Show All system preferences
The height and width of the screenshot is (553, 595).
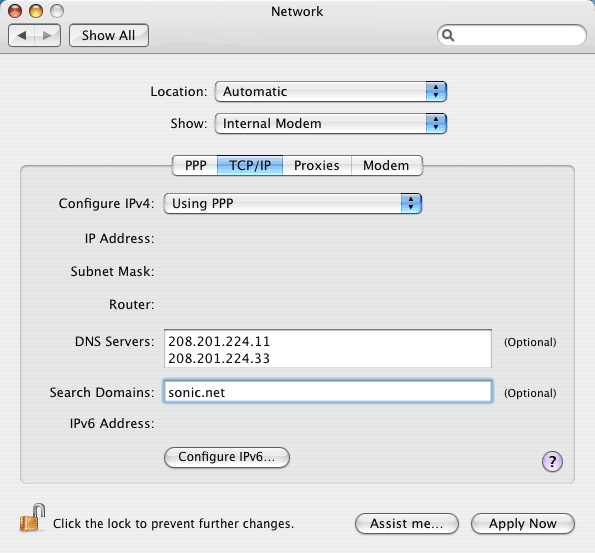pos(109,36)
